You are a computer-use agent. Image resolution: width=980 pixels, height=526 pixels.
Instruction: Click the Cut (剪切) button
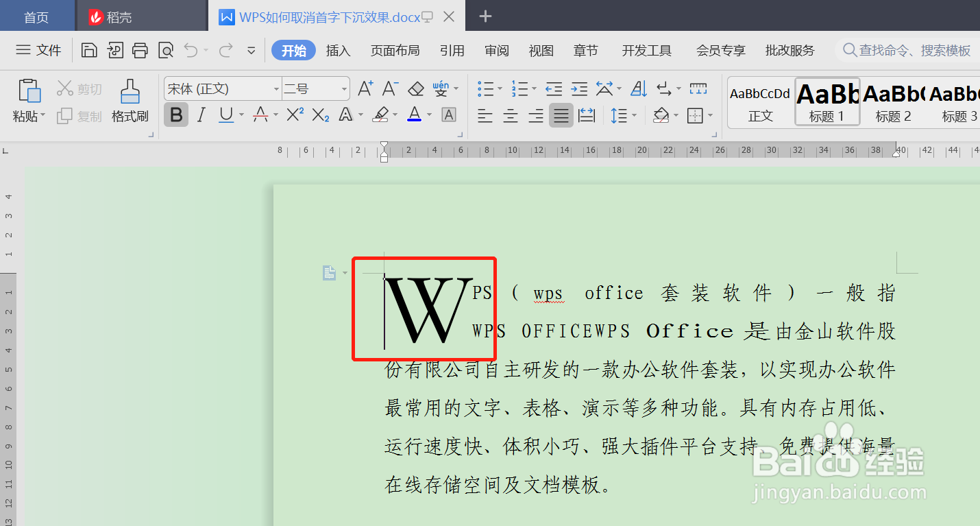point(79,88)
